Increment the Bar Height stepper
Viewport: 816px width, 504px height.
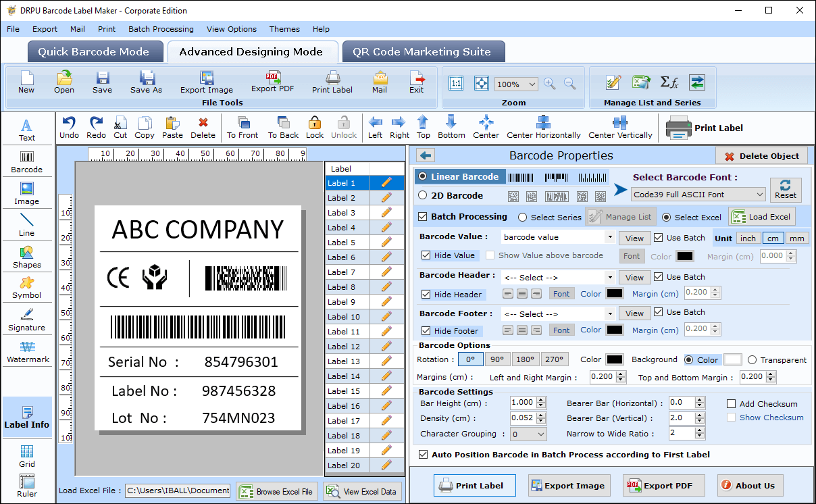click(540, 400)
